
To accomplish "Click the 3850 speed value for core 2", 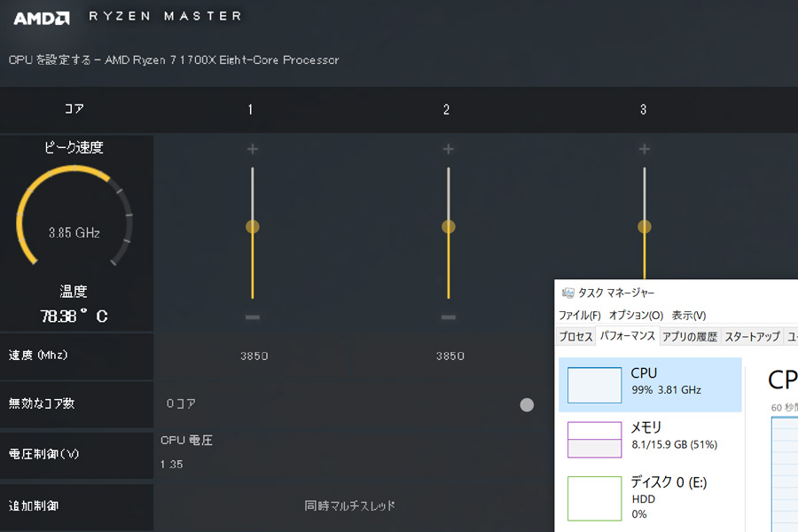I will 450,356.
